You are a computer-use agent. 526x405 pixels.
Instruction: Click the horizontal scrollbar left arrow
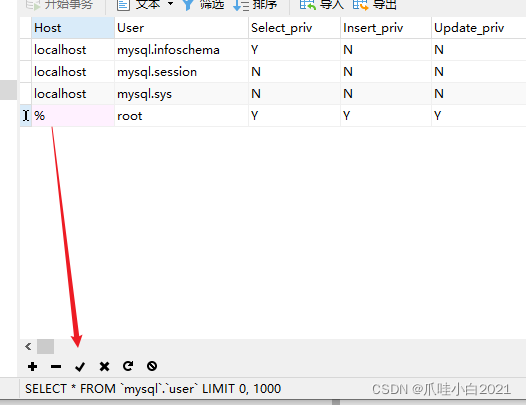28,347
